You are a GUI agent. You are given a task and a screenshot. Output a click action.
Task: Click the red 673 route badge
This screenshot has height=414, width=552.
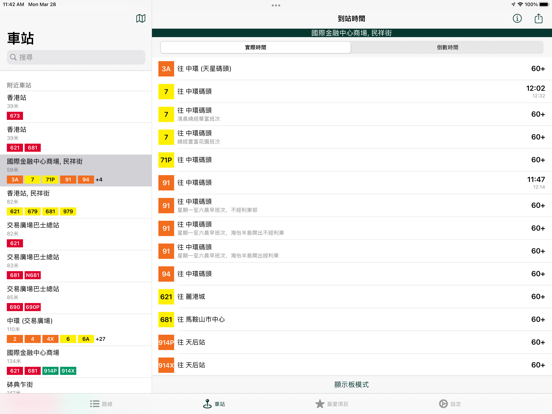coord(15,116)
